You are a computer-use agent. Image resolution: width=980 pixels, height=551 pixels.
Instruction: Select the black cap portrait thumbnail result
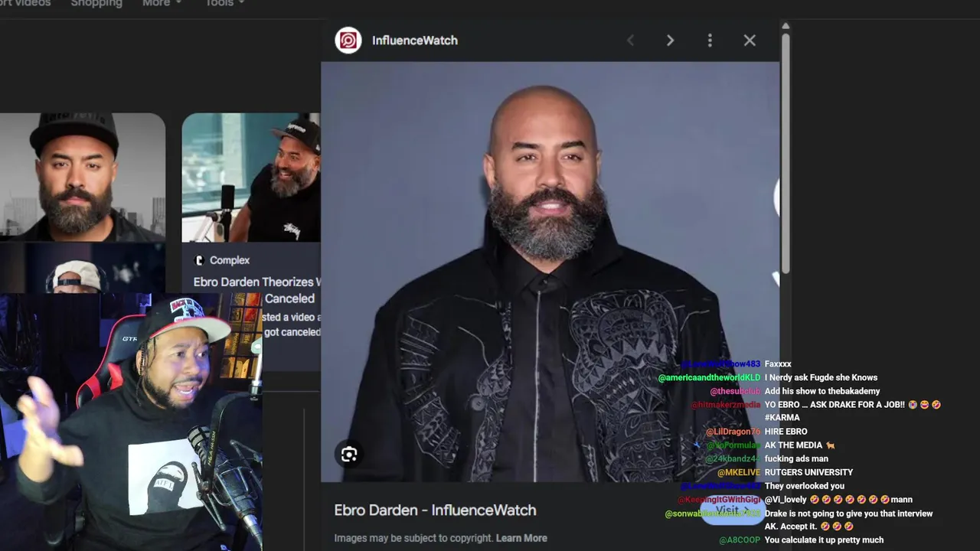pos(83,178)
